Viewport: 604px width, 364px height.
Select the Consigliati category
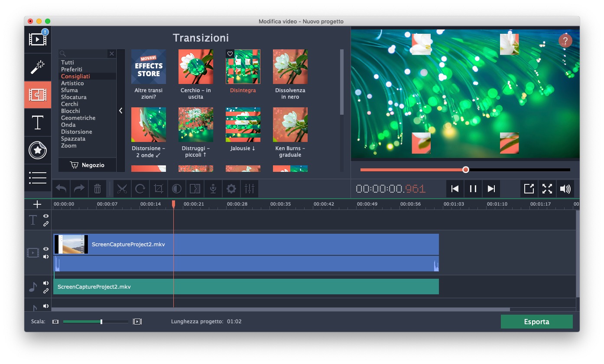(x=75, y=76)
